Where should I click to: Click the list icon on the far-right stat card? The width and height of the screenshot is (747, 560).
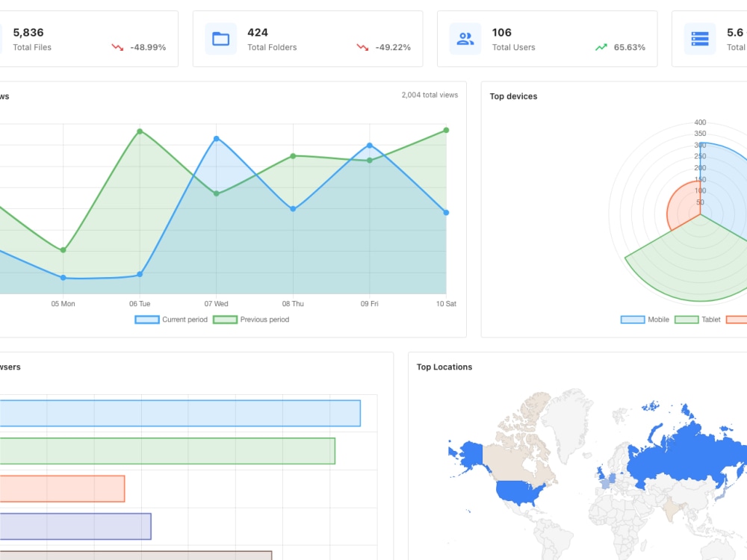[x=700, y=38]
